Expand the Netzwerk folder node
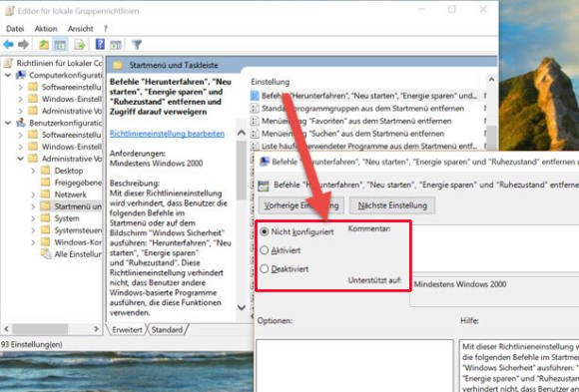This screenshot has width=579, height=392. tap(33, 195)
